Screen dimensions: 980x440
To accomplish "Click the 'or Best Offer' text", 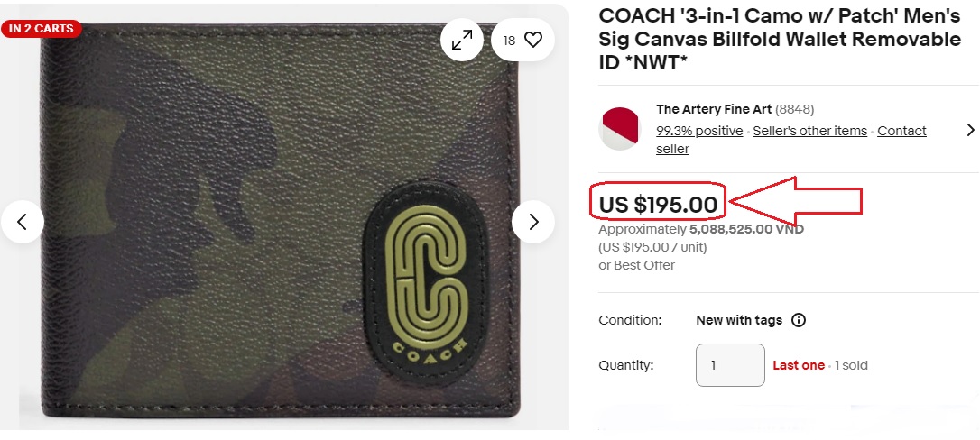I will click(x=637, y=265).
